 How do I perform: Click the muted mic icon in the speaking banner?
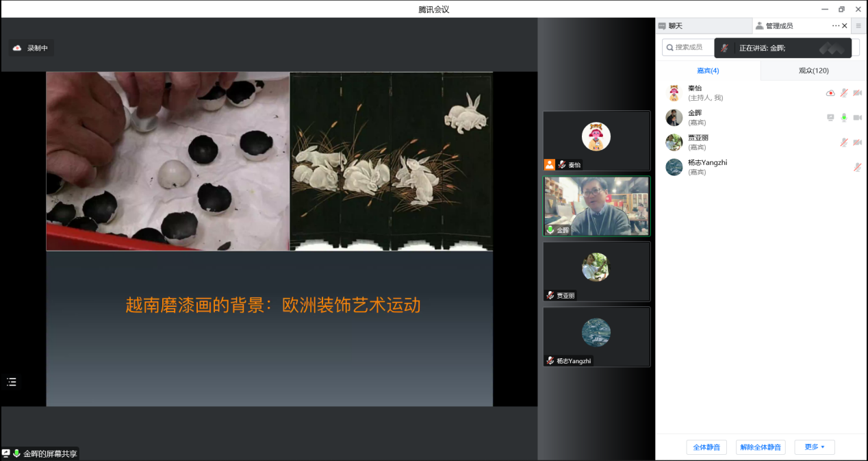(x=724, y=48)
